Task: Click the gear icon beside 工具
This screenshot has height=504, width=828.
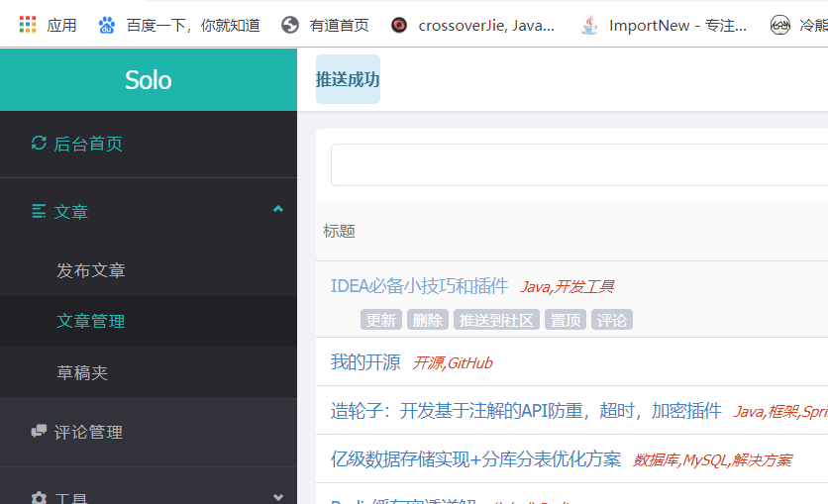Action: (39, 498)
